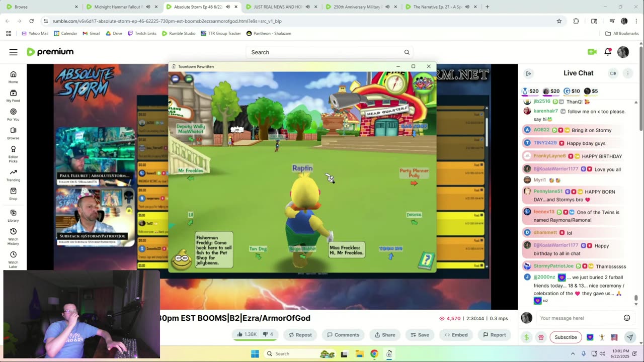Click the gift subscription icon
644x362 pixels.
click(x=541, y=337)
